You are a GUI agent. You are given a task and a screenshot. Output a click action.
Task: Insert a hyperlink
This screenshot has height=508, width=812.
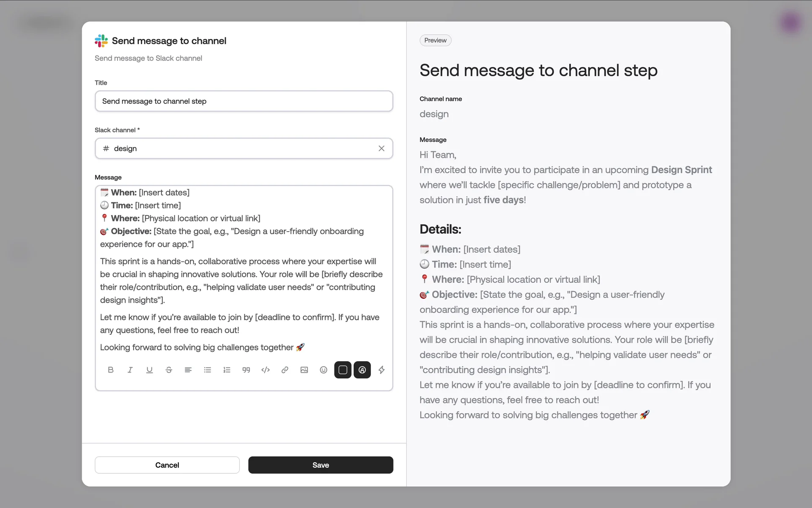tap(285, 370)
